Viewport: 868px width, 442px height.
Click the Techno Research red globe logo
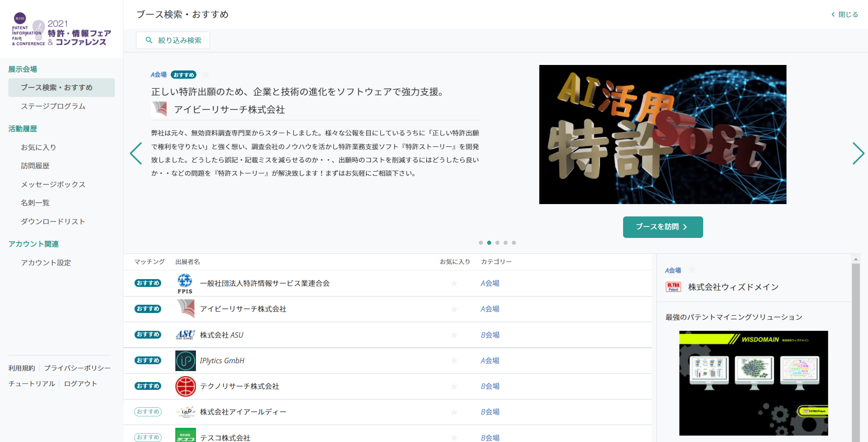tap(185, 386)
